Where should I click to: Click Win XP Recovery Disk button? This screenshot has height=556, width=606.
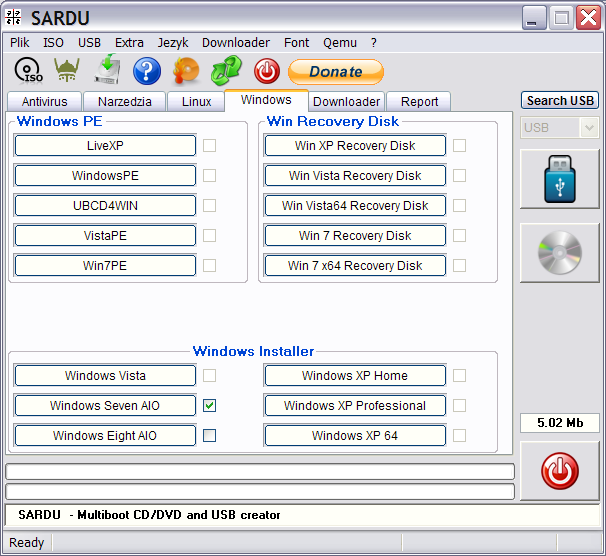click(x=355, y=146)
